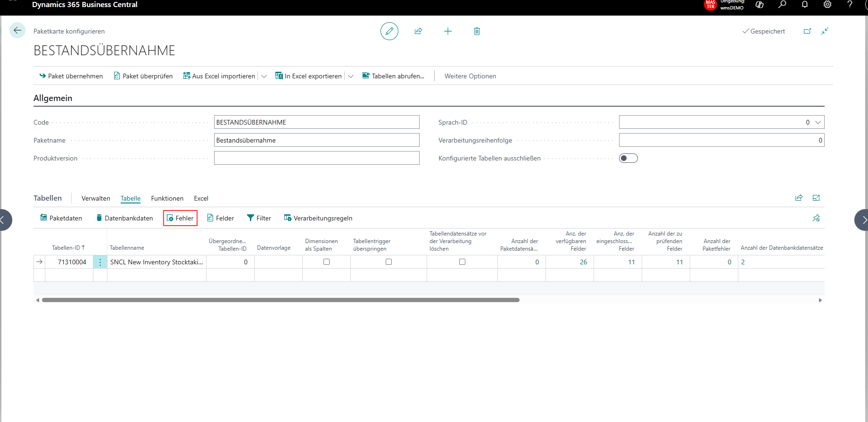Click the Produktversion input field
868x422 pixels.
[316, 158]
